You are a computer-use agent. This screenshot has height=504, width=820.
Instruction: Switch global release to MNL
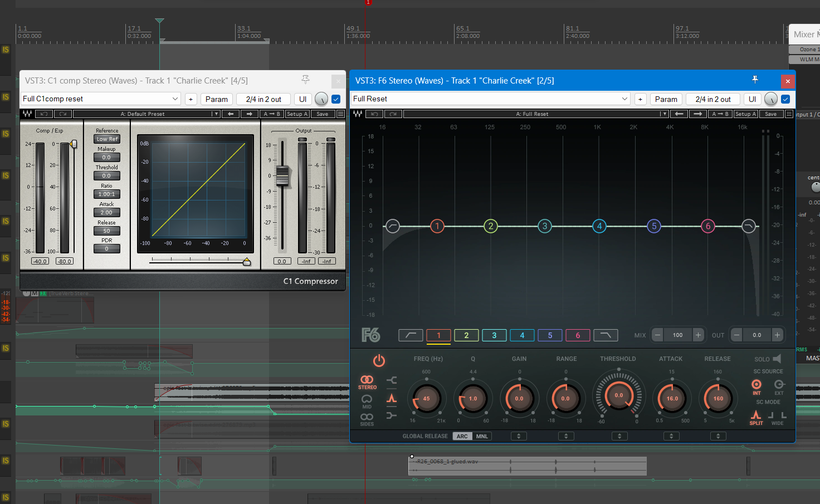482,436
